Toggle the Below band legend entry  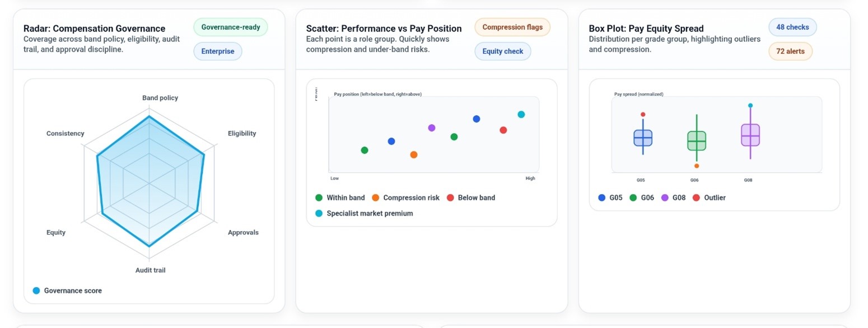(x=470, y=198)
